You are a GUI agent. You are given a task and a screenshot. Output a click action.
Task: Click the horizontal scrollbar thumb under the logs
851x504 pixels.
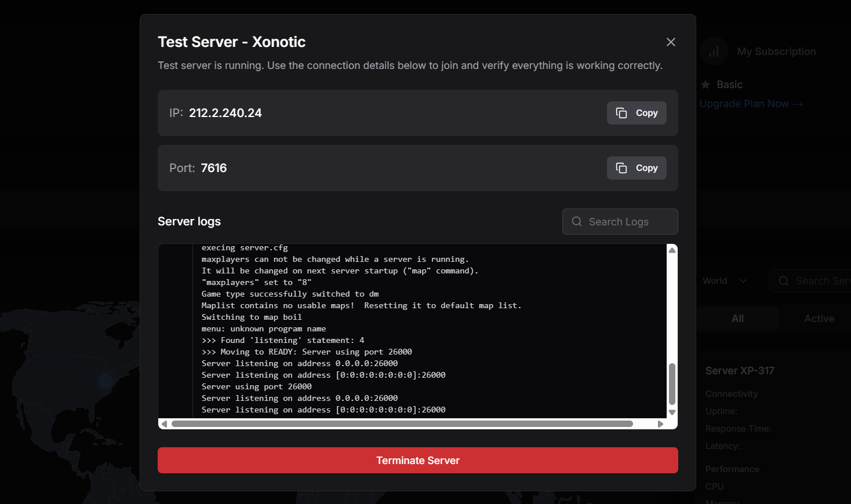402,424
